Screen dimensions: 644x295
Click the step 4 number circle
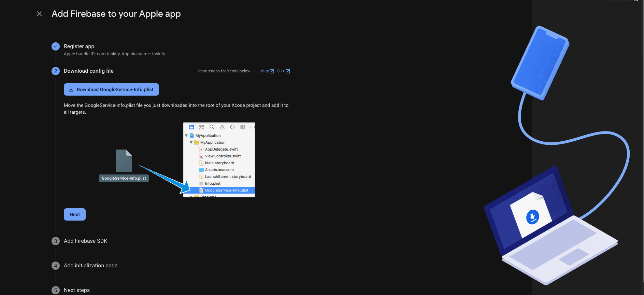[56, 266]
